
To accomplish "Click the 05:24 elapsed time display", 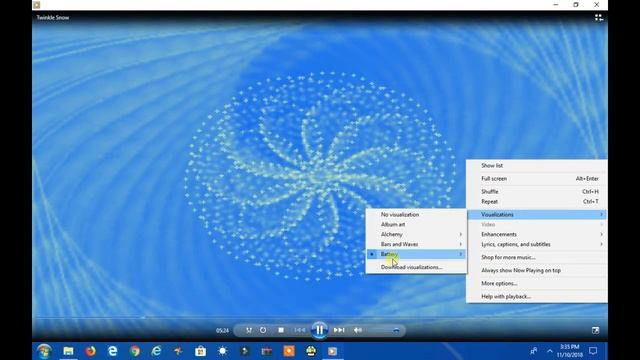I will pyautogui.click(x=222, y=331).
